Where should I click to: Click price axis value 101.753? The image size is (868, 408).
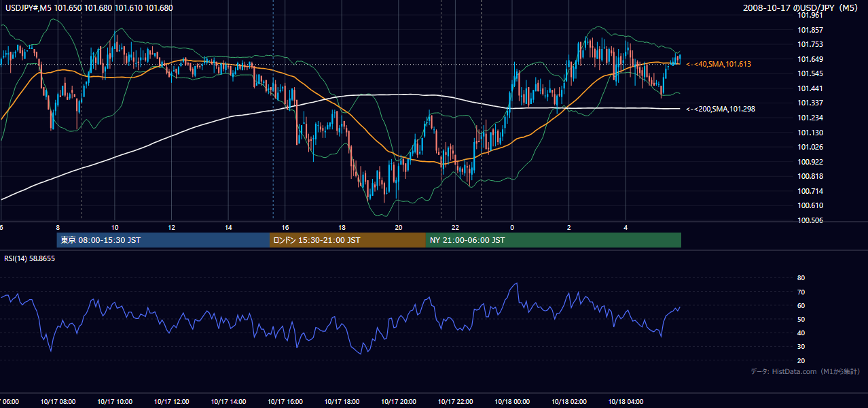[810, 44]
